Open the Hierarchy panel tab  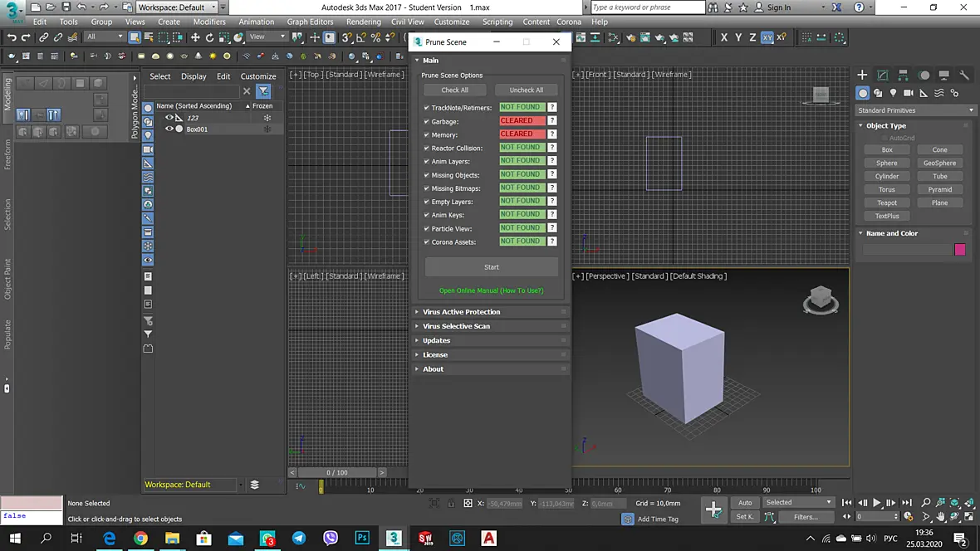pos(903,75)
